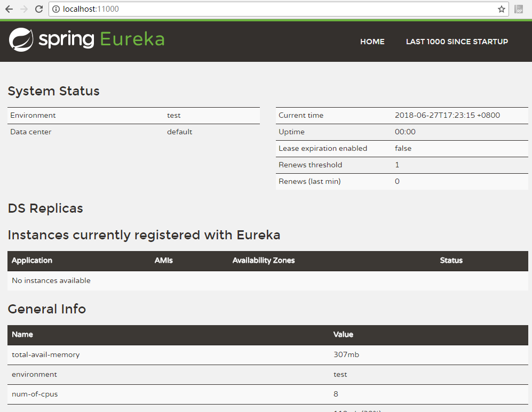
Task: Open the HOME navigation link
Action: 372,42
